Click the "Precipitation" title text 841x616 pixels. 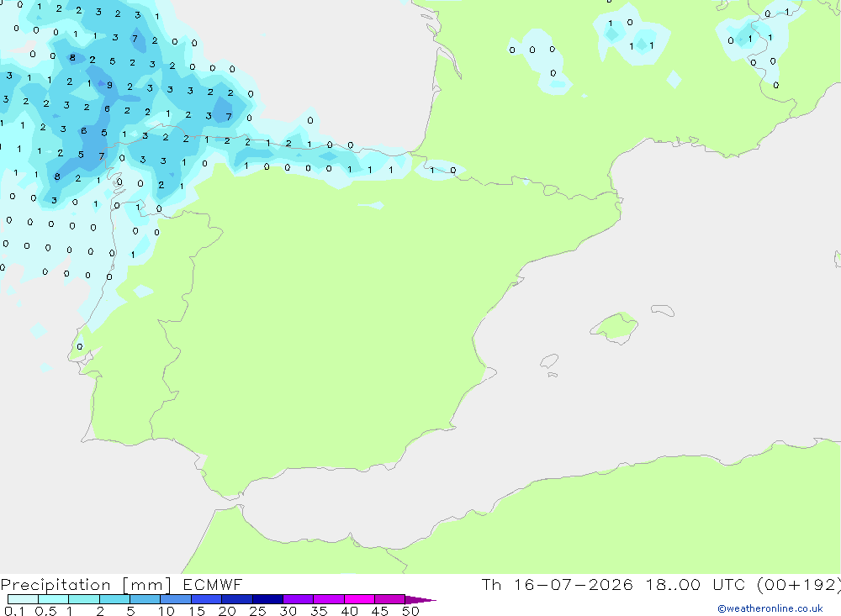(56, 585)
